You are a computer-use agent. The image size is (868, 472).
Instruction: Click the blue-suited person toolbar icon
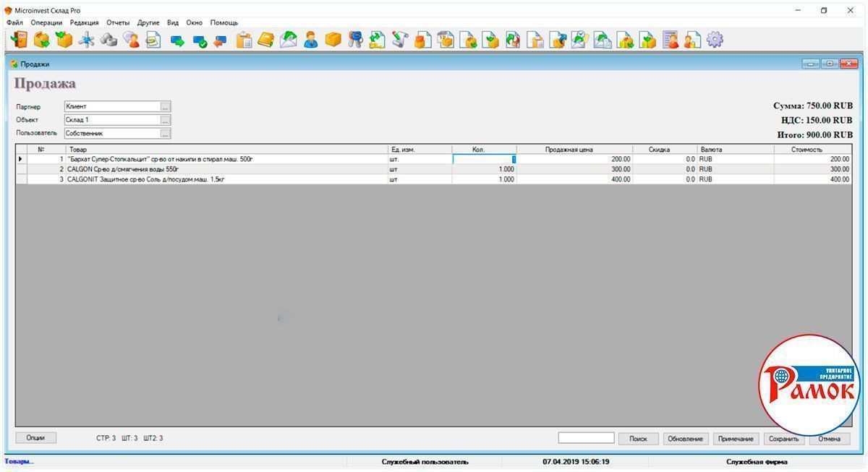(x=311, y=40)
